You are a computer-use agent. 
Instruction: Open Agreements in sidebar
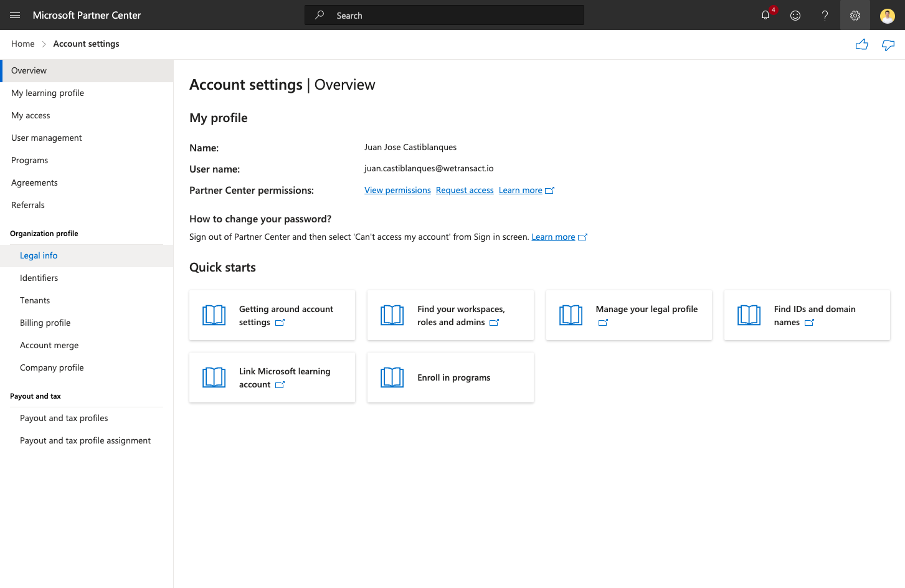pos(87,183)
